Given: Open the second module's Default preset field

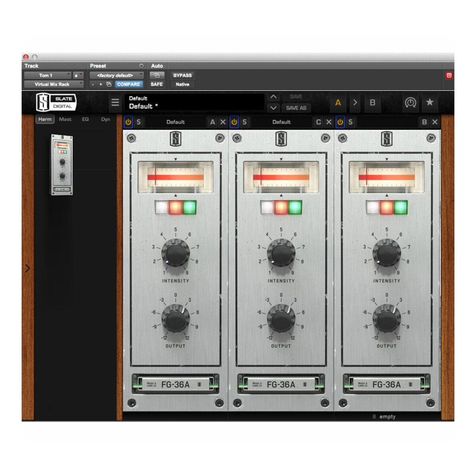Looking at the screenshot, I should [x=282, y=122].
